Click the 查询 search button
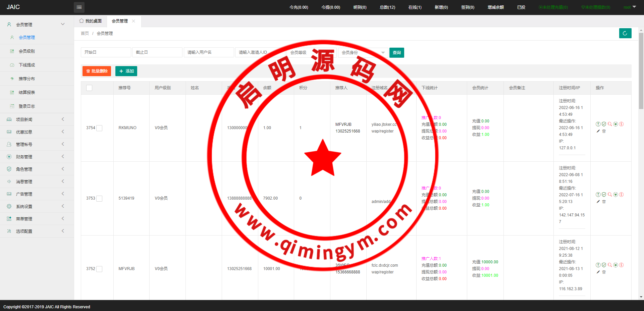Image resolution: width=644 pixels, height=311 pixels. click(396, 53)
